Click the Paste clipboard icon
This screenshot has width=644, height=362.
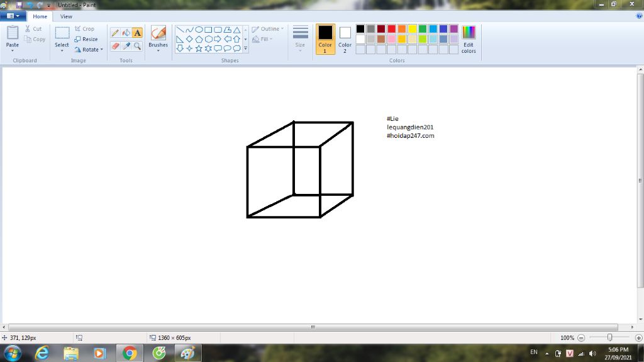(13, 33)
